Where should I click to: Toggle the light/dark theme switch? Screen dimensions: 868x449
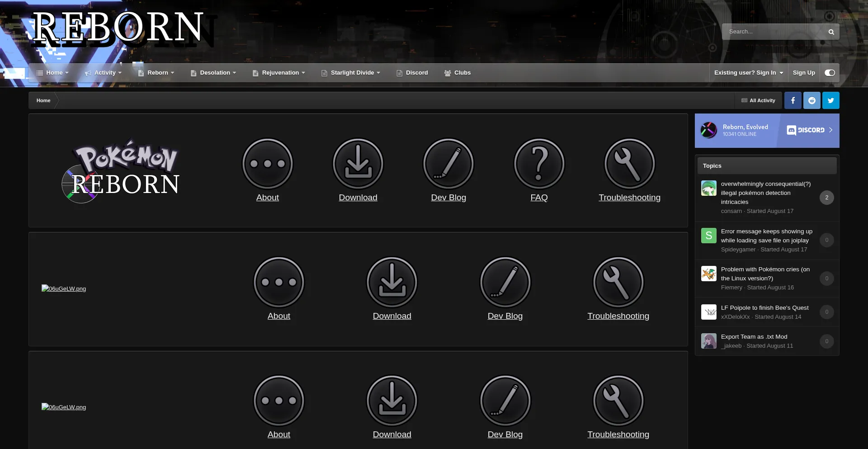pos(830,73)
